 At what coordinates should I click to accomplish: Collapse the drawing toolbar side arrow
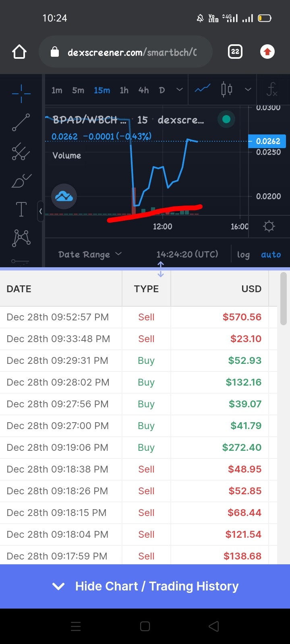click(x=40, y=211)
